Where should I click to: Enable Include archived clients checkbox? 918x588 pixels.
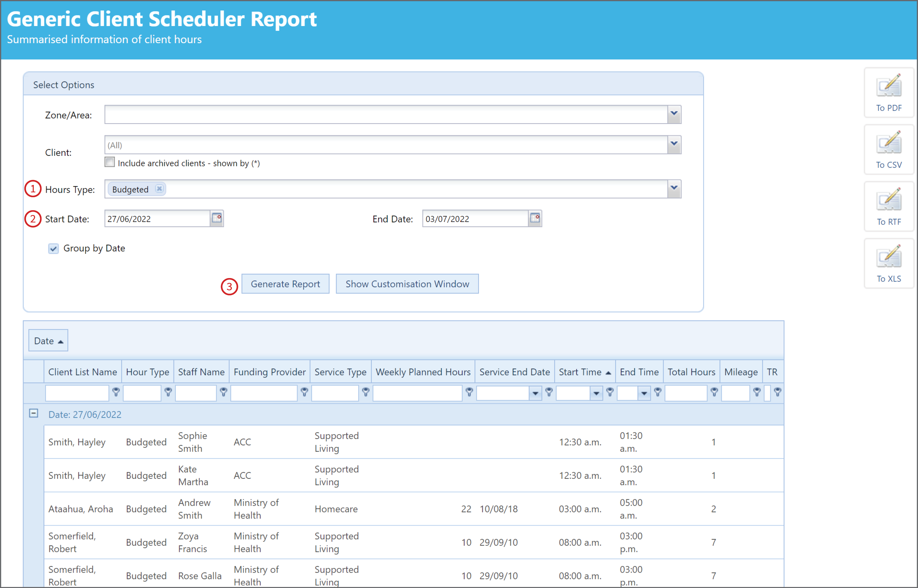[x=110, y=162]
